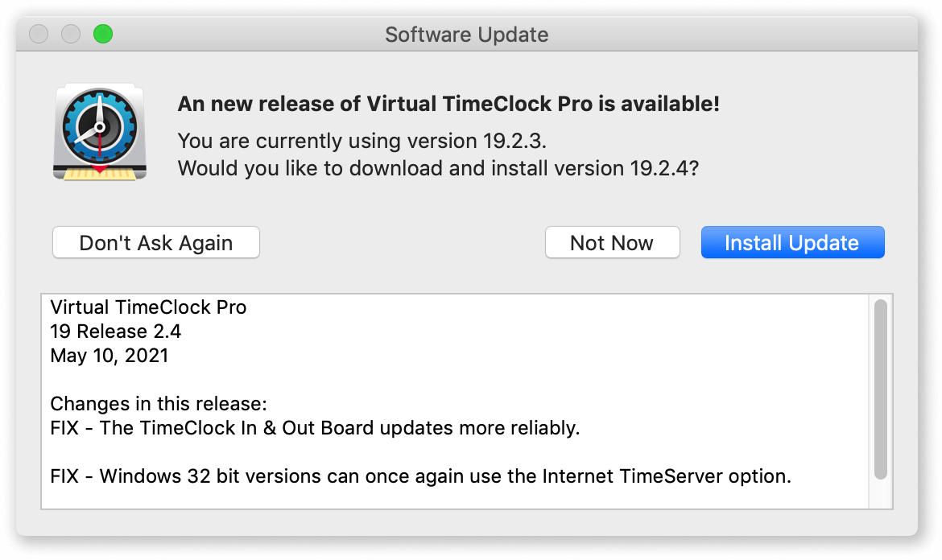Click Install Update to start the download
Screen dimensions: 942x560
click(792, 242)
